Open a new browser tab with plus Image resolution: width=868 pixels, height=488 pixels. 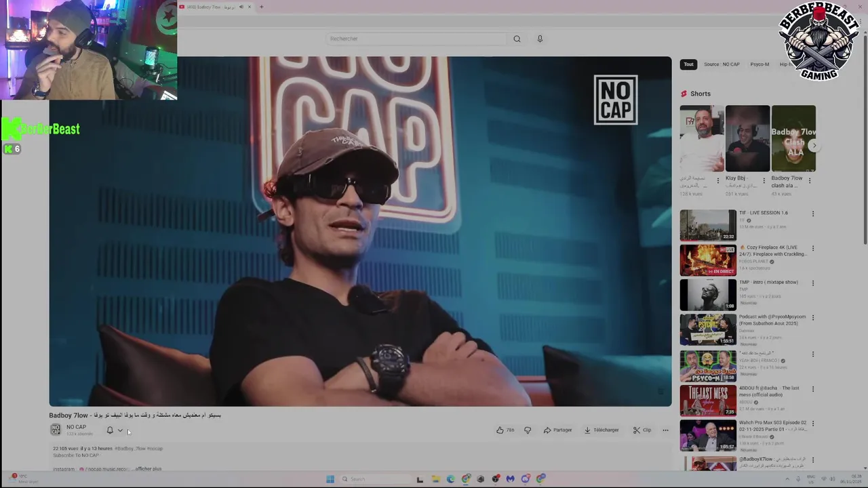pos(261,7)
